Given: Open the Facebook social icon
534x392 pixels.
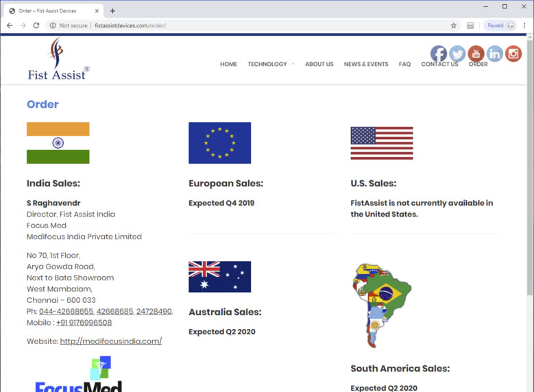Looking at the screenshot, I should (x=439, y=53).
